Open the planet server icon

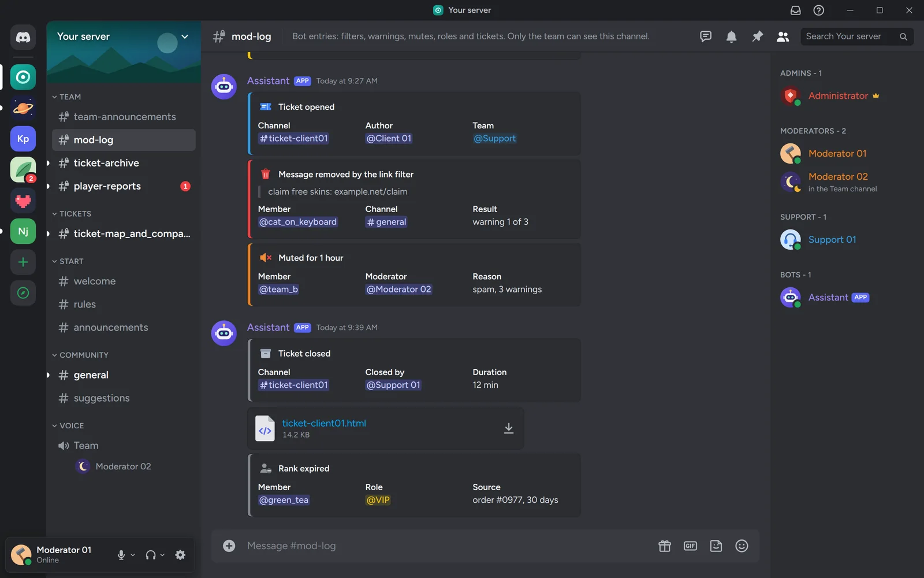click(23, 108)
